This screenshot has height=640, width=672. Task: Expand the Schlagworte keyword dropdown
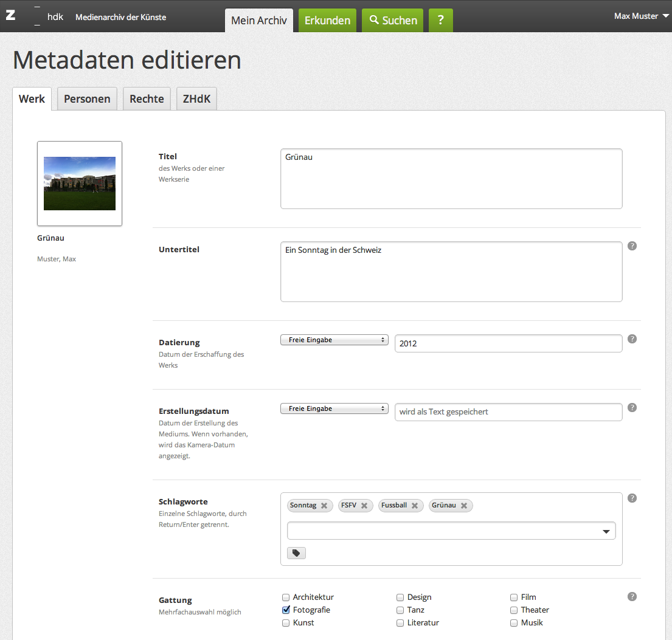pos(606,532)
